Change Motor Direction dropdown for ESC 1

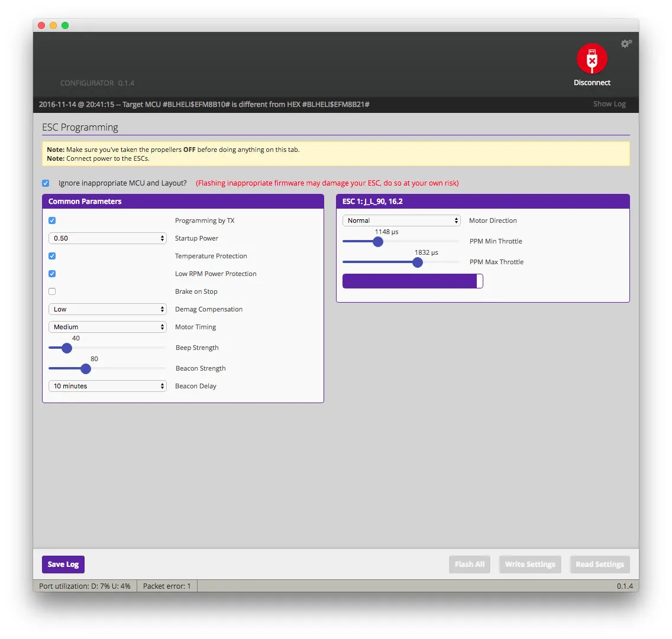[x=401, y=220]
